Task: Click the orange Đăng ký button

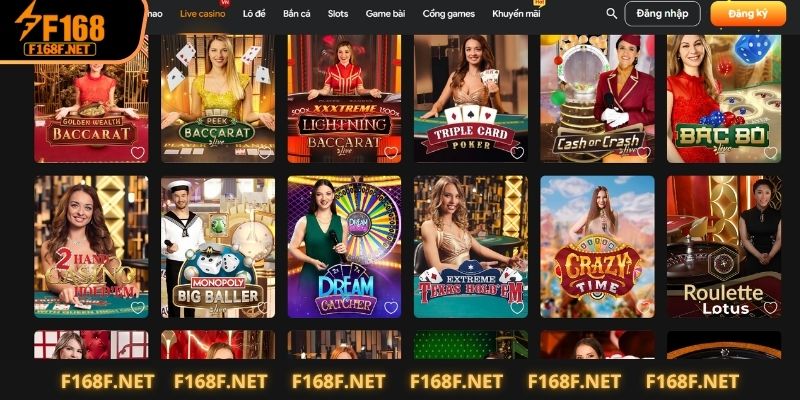Action: pyautogui.click(x=748, y=14)
